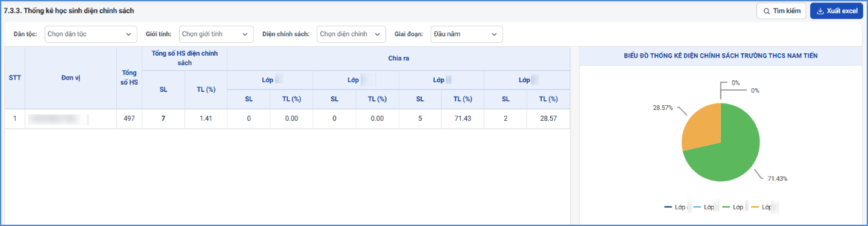Click the STT column header
This screenshot has width=868, height=226.
pos(15,78)
